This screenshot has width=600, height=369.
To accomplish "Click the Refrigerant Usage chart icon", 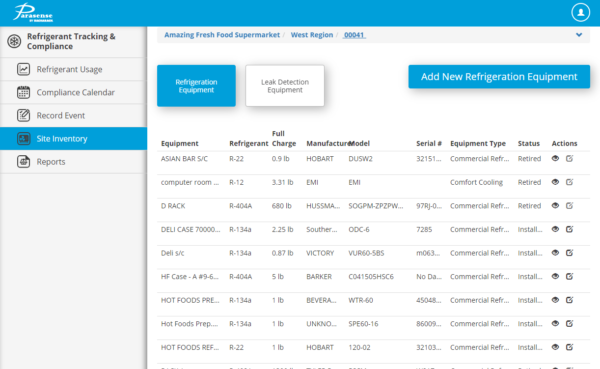I will point(23,69).
